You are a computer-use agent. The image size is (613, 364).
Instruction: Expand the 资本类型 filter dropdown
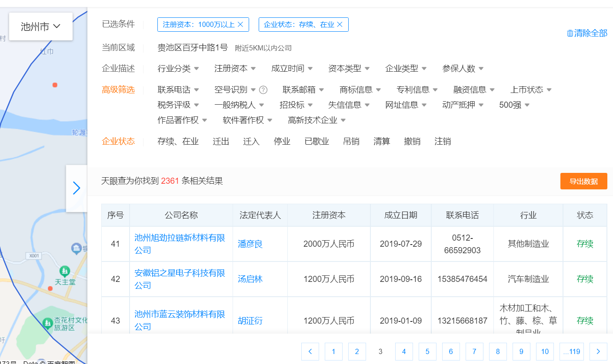pyautogui.click(x=349, y=68)
